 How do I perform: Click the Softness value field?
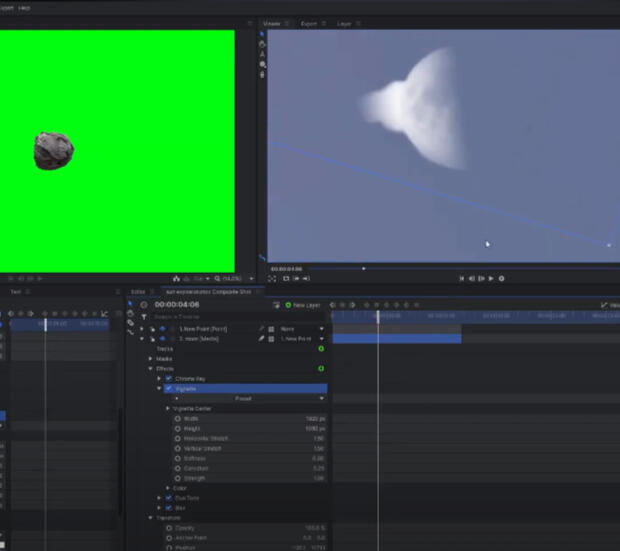tap(319, 457)
